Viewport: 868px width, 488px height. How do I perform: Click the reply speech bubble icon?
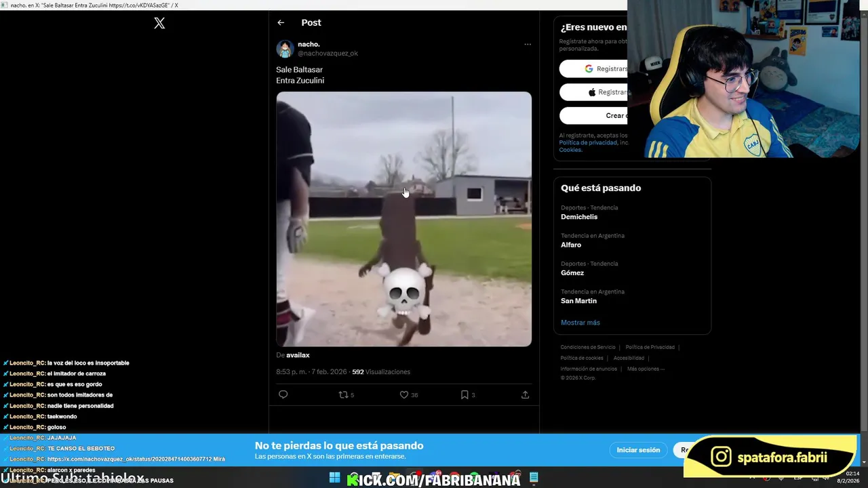click(283, 394)
